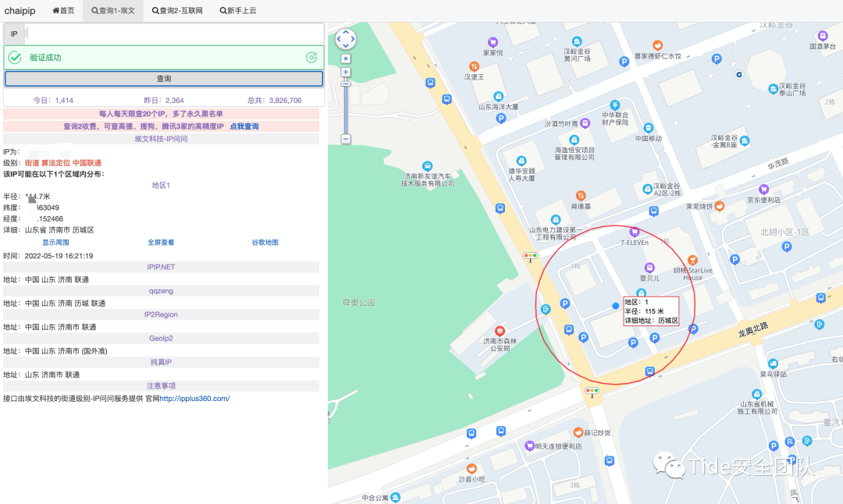Click the 沙县小吃 marker
The height and width of the screenshot is (504, 843).
coord(471,469)
